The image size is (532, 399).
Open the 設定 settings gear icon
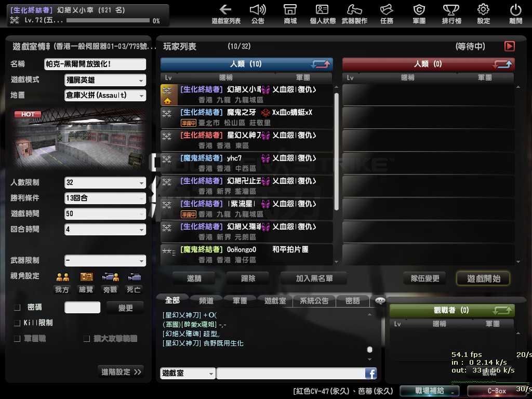click(x=484, y=14)
